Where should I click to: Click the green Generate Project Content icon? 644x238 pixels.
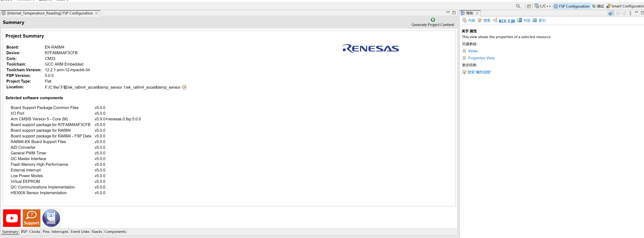click(433, 20)
